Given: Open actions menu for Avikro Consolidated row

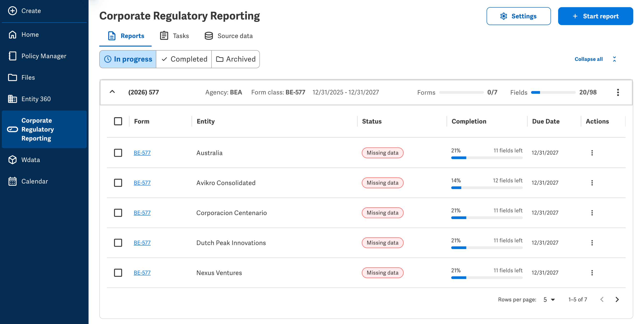Looking at the screenshot, I should (x=592, y=183).
